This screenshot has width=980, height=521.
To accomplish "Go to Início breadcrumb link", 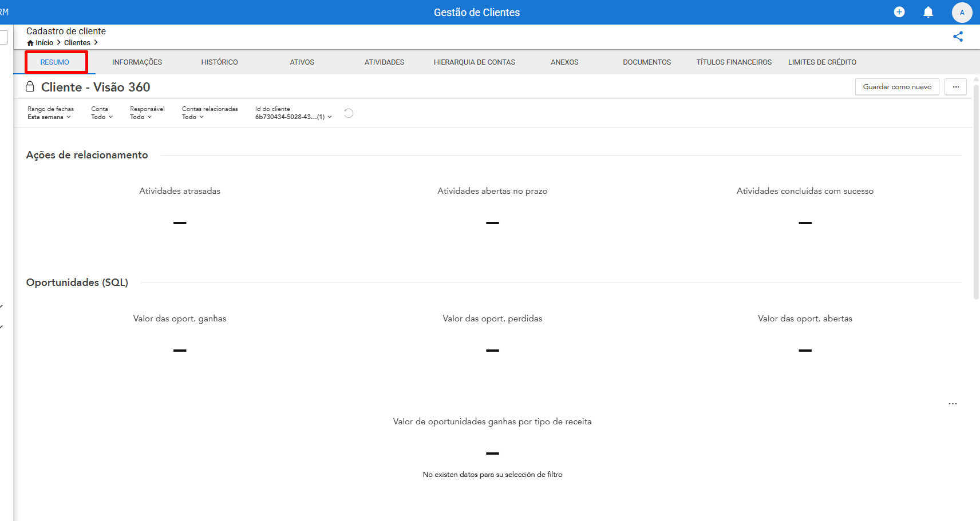I will (44, 43).
